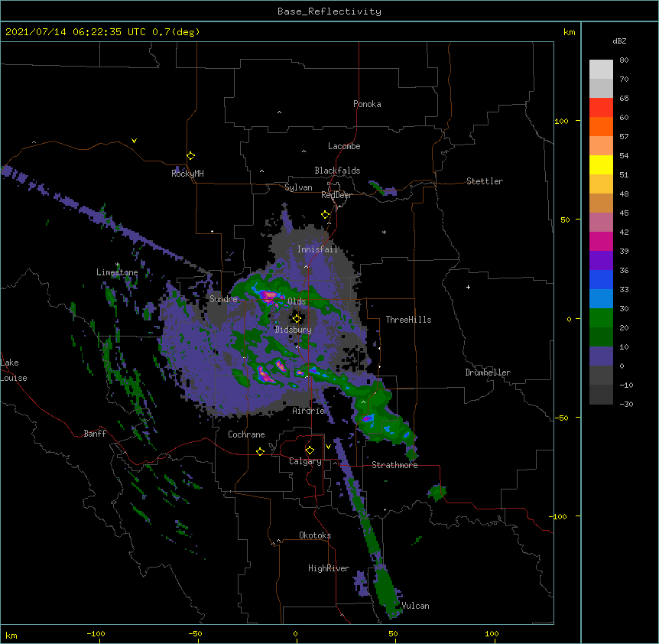Click the white asterisk marker east of Innisfail
Image resolution: width=659 pixels, height=644 pixels.
[x=384, y=232]
